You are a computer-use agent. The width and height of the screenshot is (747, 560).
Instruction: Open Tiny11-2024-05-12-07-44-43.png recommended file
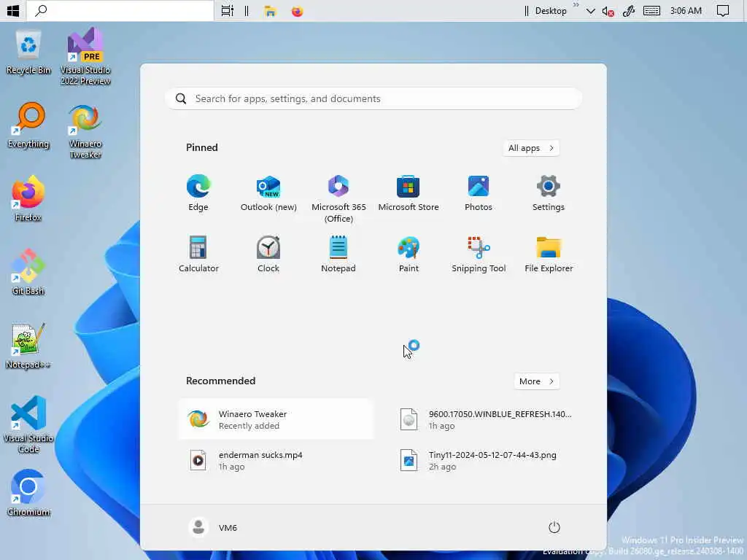pos(486,461)
